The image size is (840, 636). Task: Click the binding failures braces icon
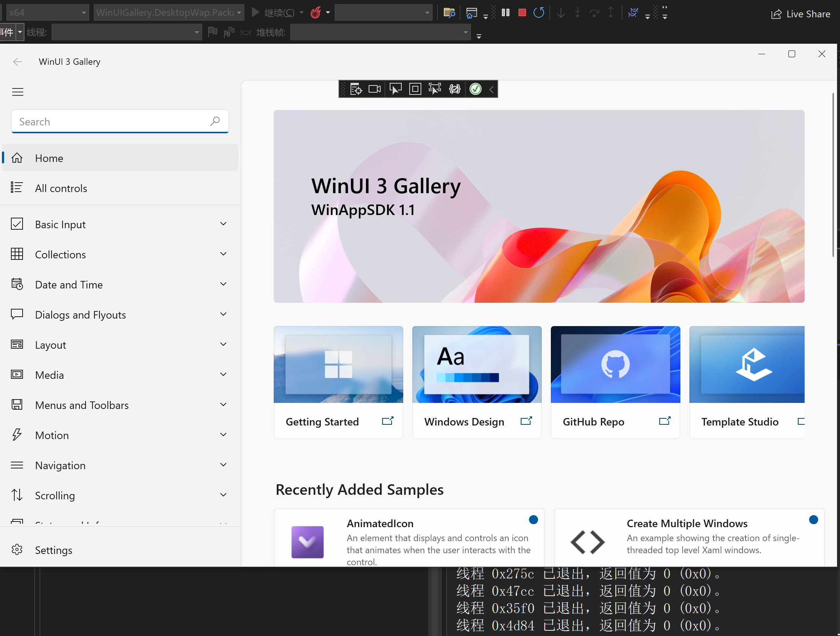coord(454,89)
